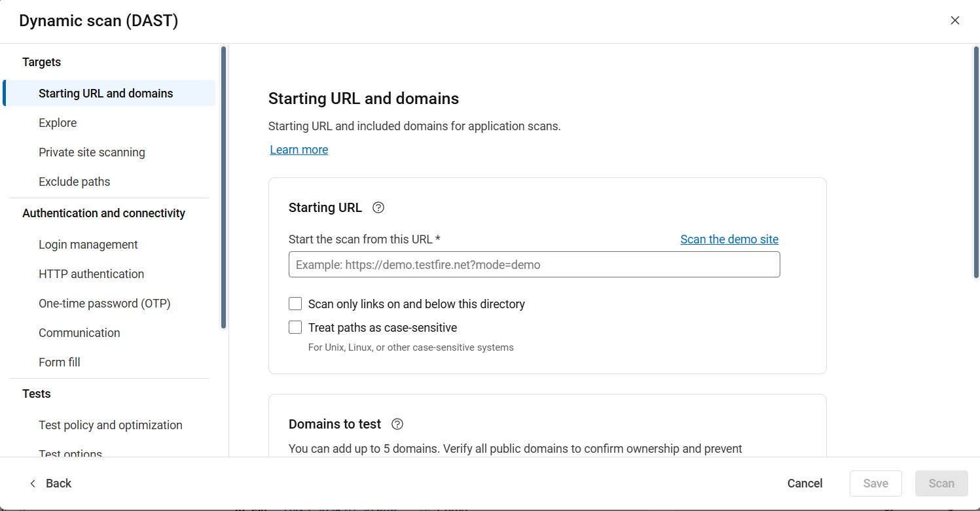Click Scan the demo site link
This screenshot has width=980, height=511.
(x=729, y=239)
